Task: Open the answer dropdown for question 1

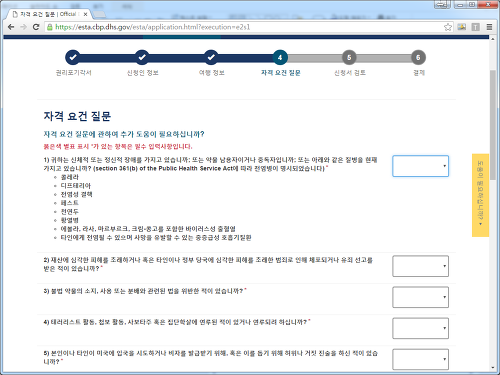Action: pos(420,166)
